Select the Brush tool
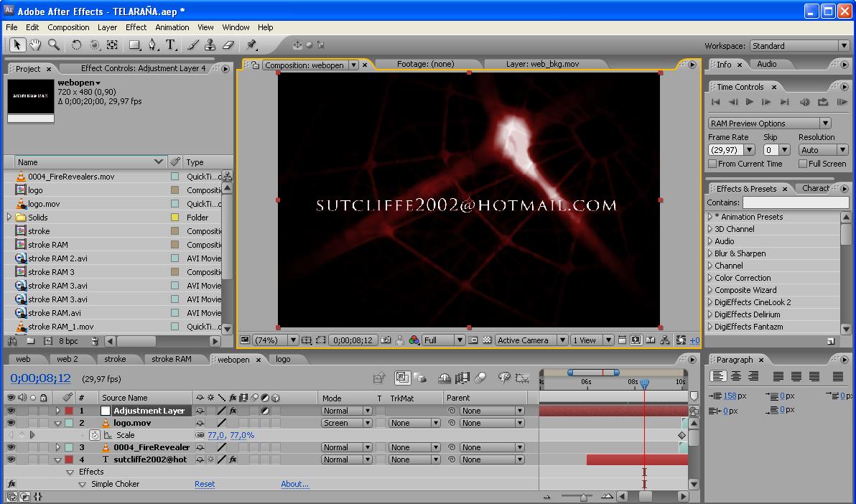The width and height of the screenshot is (856, 504). (192, 45)
